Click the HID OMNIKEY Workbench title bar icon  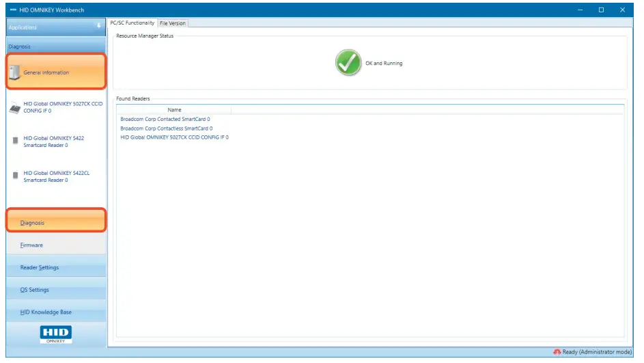coord(13,10)
